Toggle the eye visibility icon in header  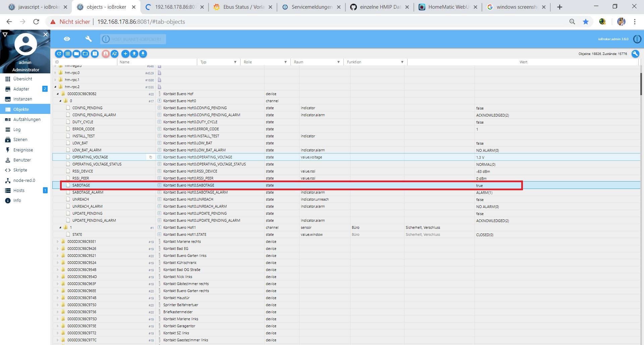67,39
